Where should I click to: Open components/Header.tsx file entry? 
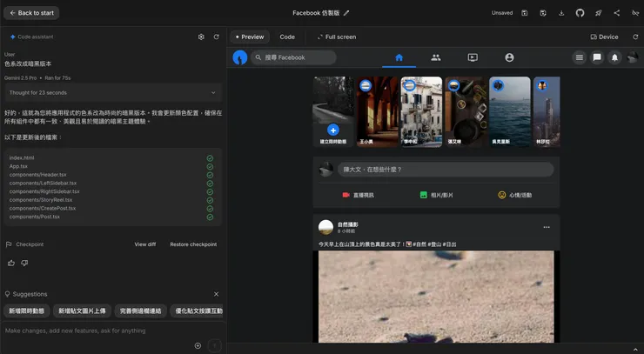point(37,175)
